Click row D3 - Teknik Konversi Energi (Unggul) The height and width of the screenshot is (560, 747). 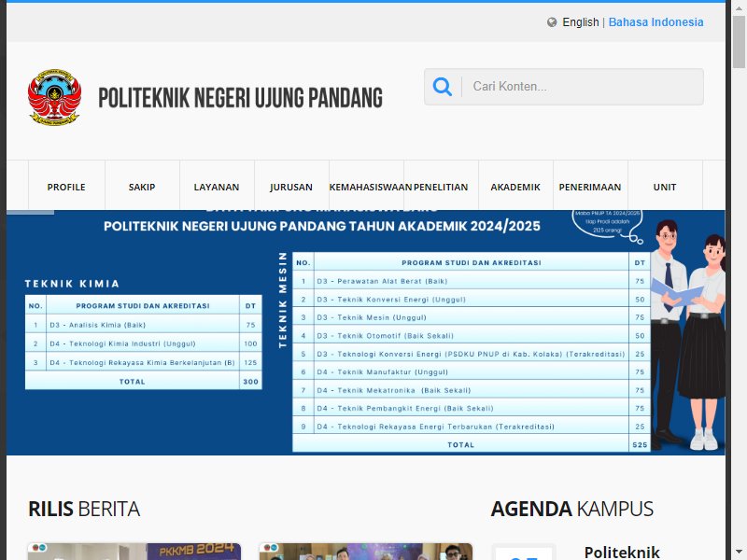[x=472, y=299]
